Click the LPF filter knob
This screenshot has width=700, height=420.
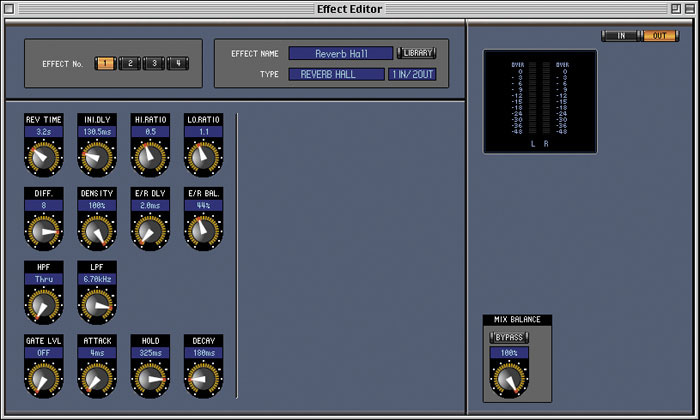(97, 305)
